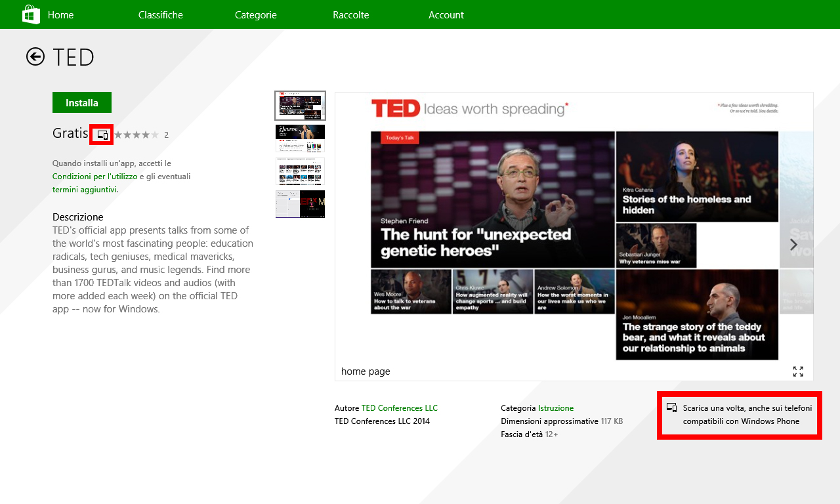Click the star rating for TED
840x504 pixels.
pos(136,135)
